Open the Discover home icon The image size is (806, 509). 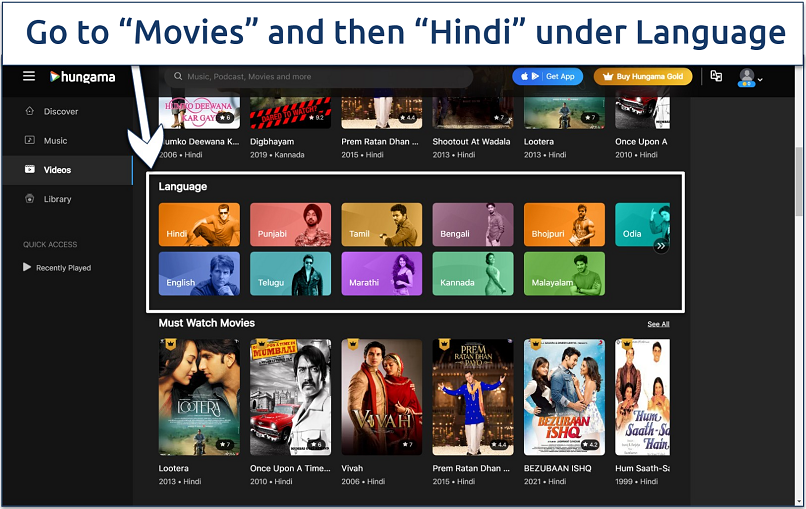coord(30,111)
